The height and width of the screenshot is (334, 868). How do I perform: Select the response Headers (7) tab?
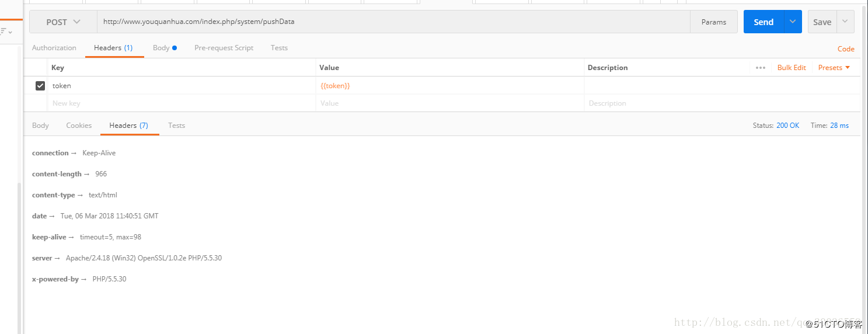tap(129, 126)
